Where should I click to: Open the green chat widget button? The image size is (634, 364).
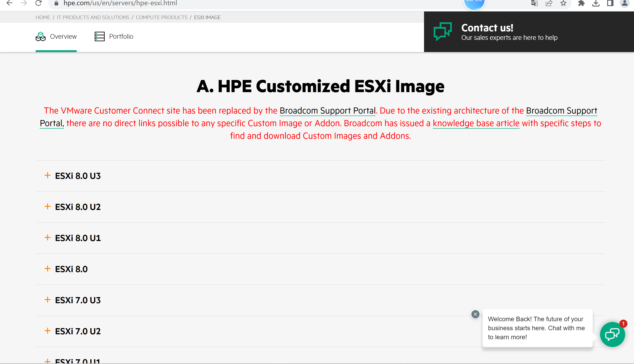[x=612, y=334]
